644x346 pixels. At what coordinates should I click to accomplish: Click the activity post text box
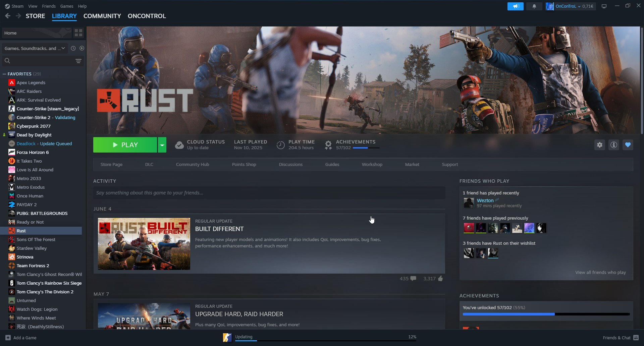(269, 193)
